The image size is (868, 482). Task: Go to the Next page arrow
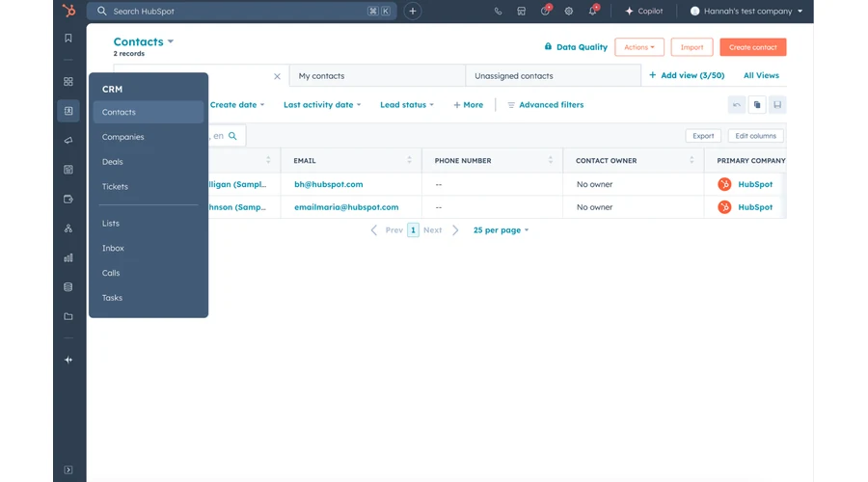tap(455, 229)
